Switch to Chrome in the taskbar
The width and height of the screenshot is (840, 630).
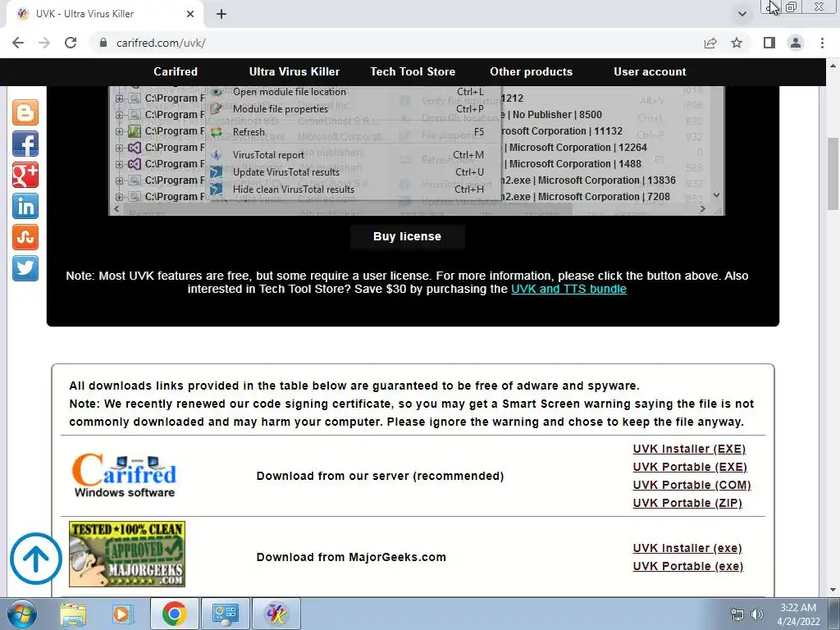[x=175, y=614]
